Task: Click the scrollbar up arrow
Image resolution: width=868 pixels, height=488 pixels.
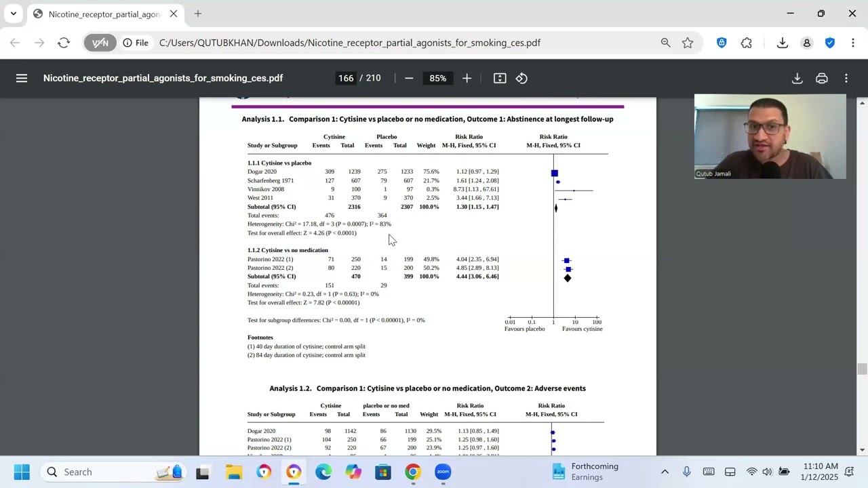Action: (862, 102)
